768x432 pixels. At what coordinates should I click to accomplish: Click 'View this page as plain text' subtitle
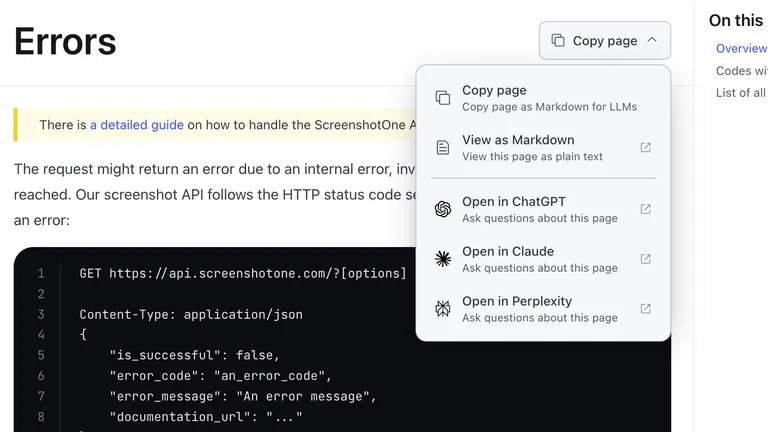tap(532, 157)
